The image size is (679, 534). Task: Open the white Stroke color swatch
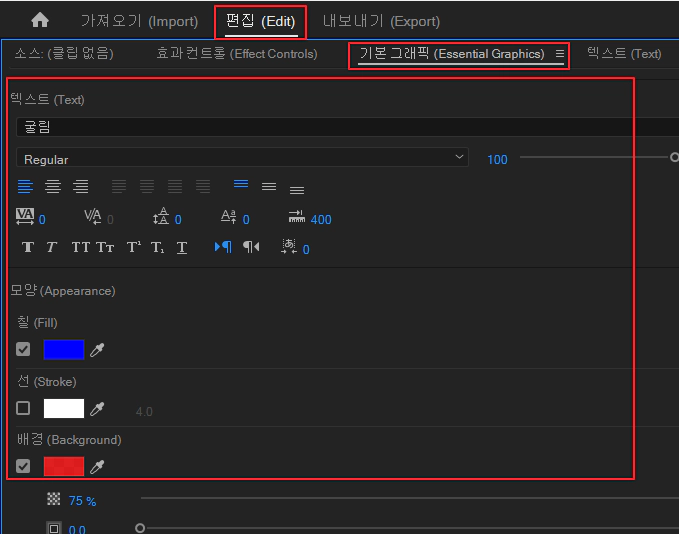click(64, 408)
